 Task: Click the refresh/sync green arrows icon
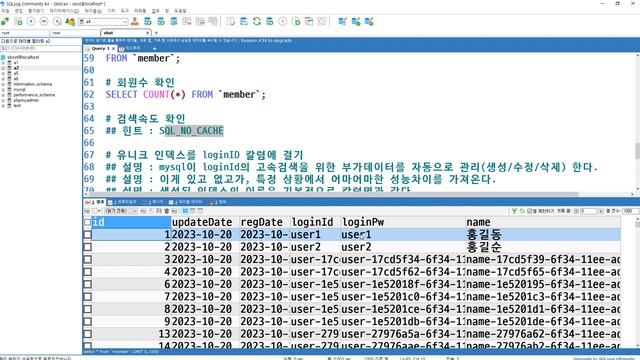(x=257, y=22)
